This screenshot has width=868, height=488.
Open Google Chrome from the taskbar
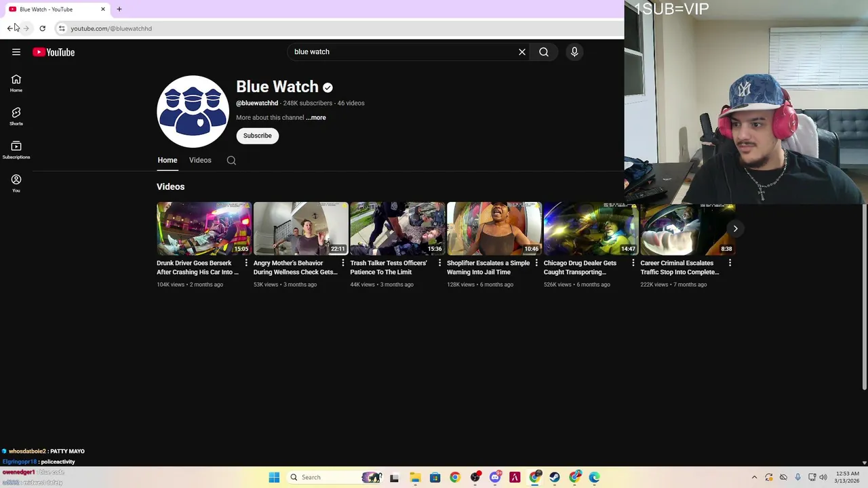point(455,477)
